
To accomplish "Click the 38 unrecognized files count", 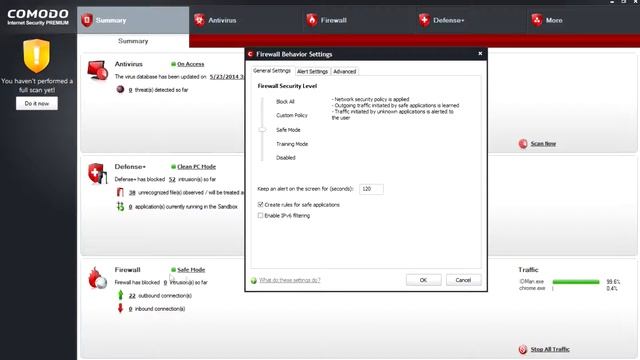I will [132, 193].
